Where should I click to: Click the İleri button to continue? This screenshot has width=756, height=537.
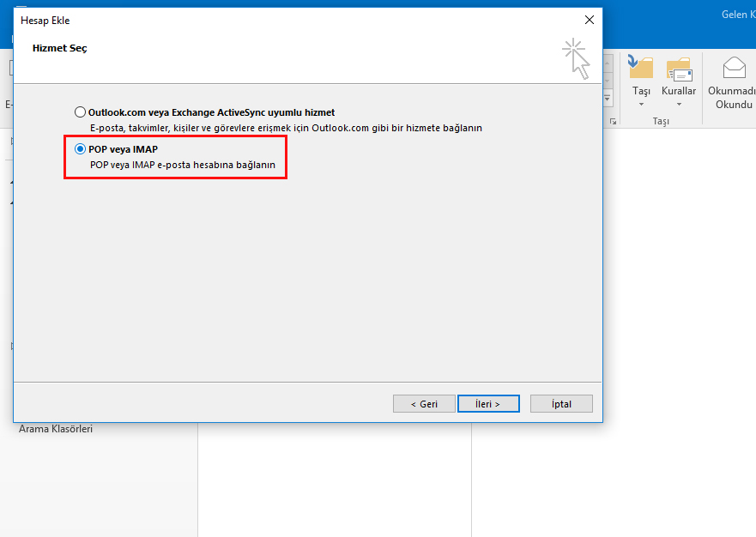pyautogui.click(x=489, y=404)
